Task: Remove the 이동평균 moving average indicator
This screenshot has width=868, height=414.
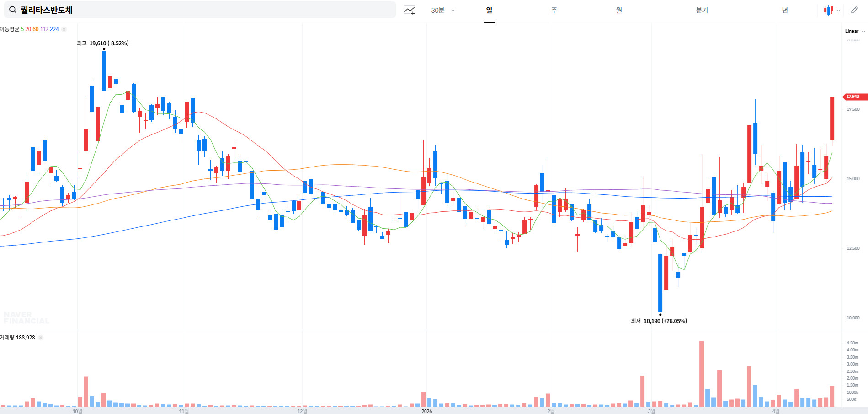Action: [x=64, y=29]
